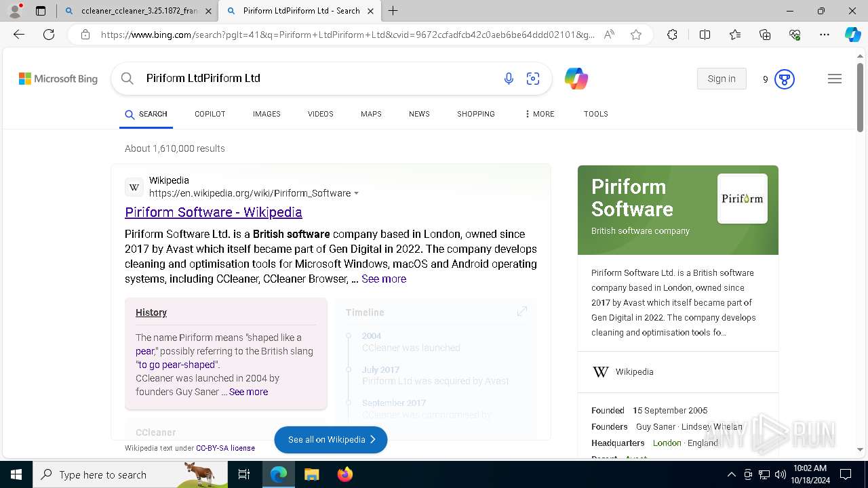
Task: Click the Piriform logo thumbnail
Action: pyautogui.click(x=743, y=199)
